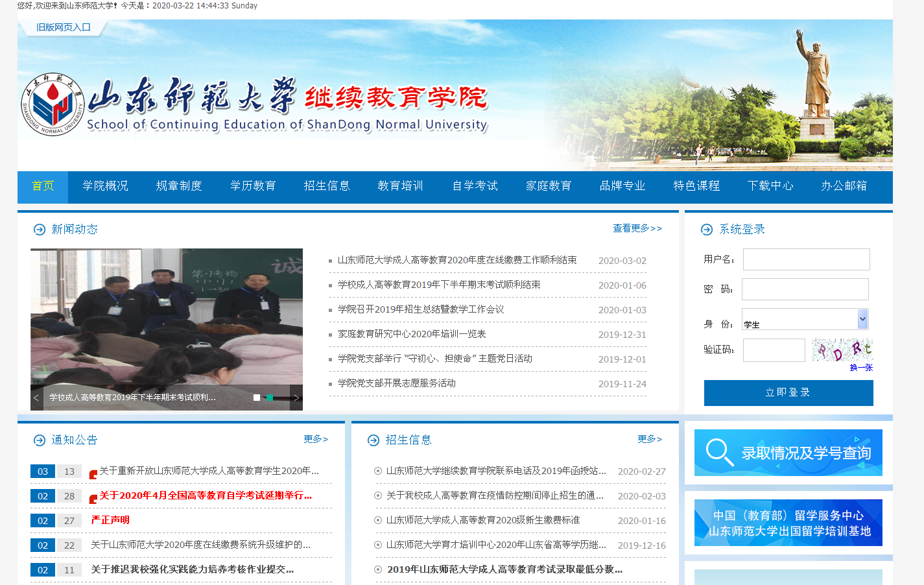Screen dimensions: 924x585
Task: Click the captcha verification image
Action: pyautogui.click(x=842, y=350)
